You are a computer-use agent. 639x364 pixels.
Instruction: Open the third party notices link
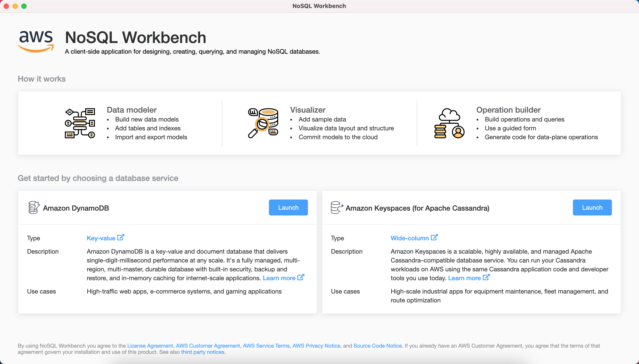point(203,352)
